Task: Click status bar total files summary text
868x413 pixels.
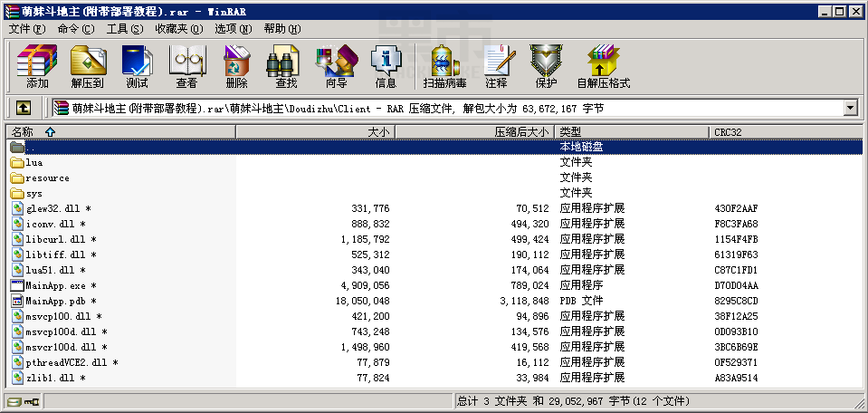Action: [x=573, y=401]
